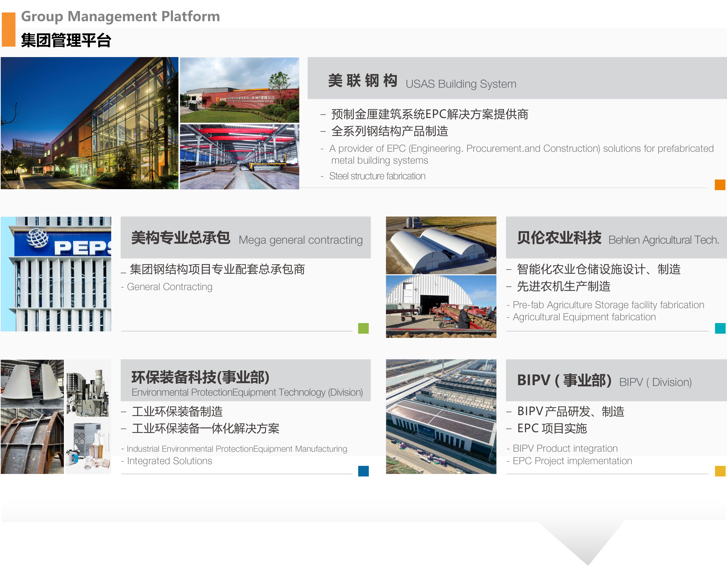Select the General Contracting line
The image size is (727, 588).
(170, 287)
